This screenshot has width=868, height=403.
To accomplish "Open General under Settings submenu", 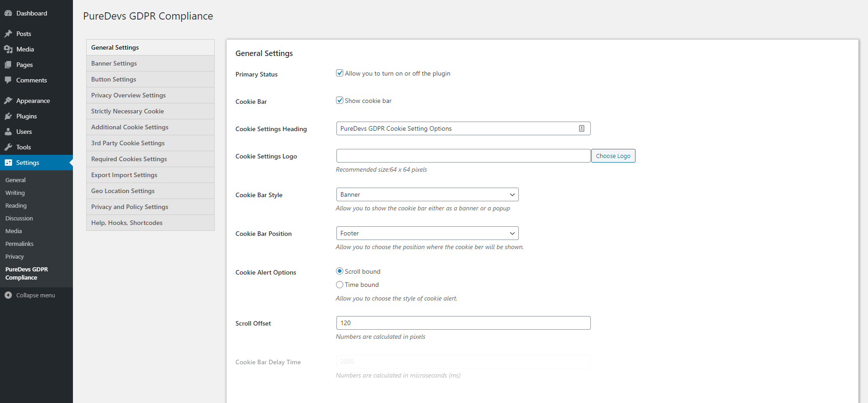I will (x=15, y=180).
